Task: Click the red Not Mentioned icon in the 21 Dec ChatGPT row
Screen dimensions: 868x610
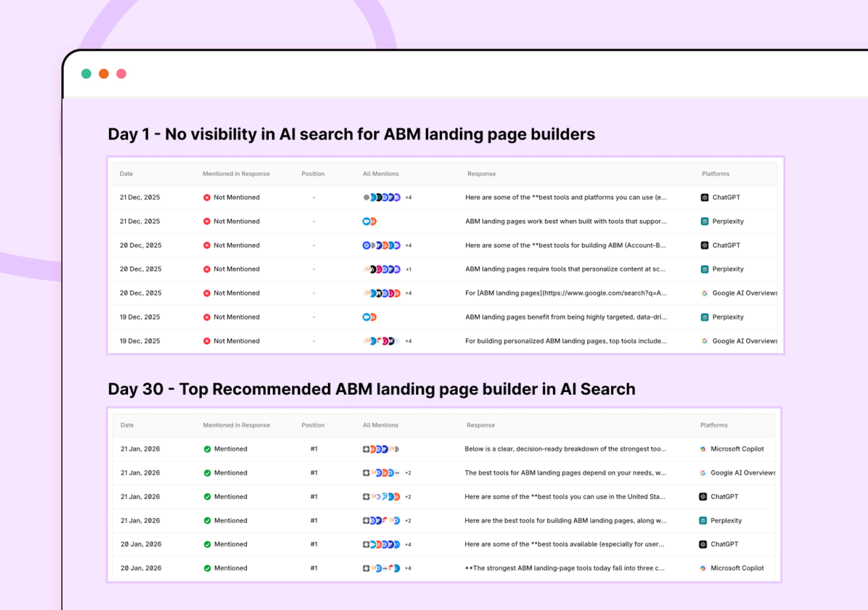Action: pos(207,197)
